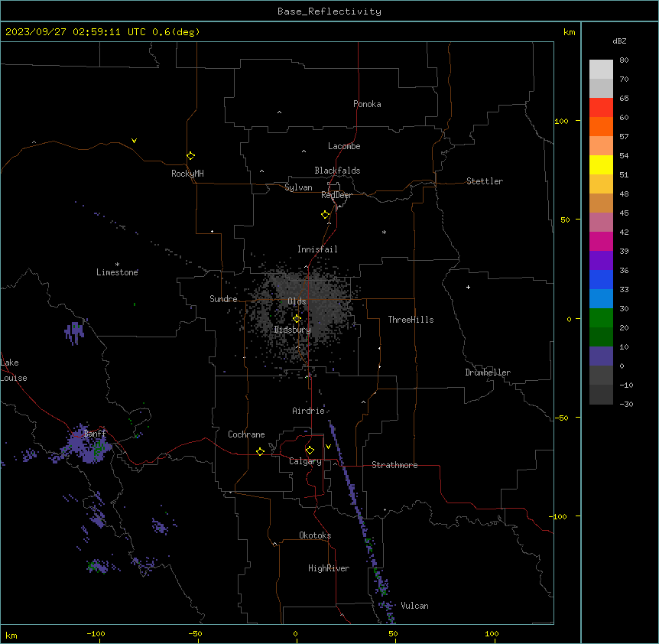Click the HighRiver label
Viewport: 659px width, 644px height.
coord(329,568)
